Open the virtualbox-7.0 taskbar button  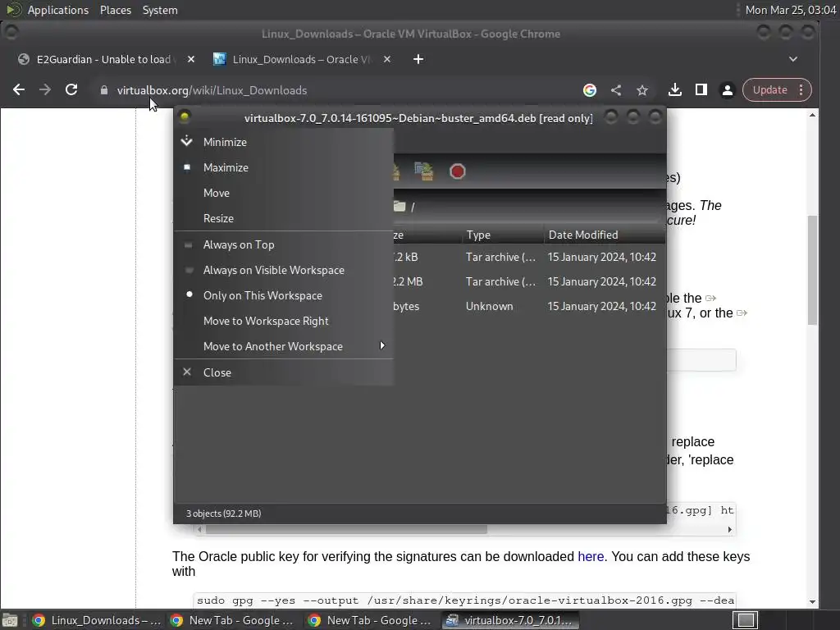tap(510, 620)
